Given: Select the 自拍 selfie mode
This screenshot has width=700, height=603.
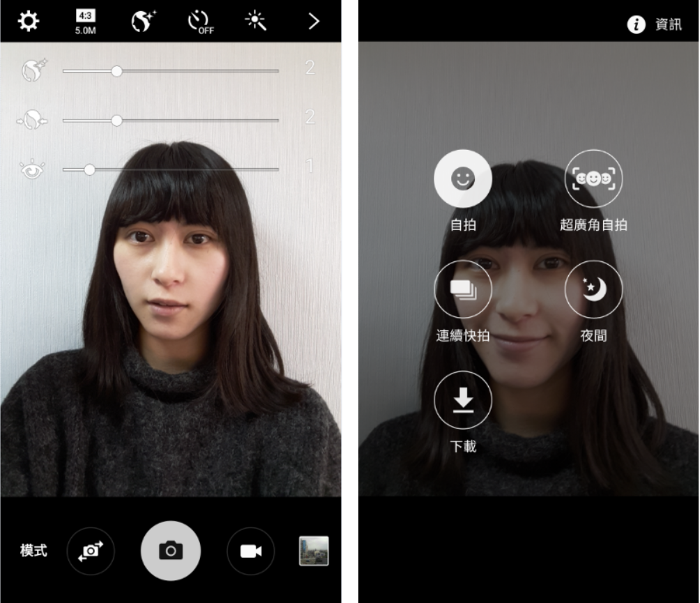Looking at the screenshot, I should (x=463, y=178).
